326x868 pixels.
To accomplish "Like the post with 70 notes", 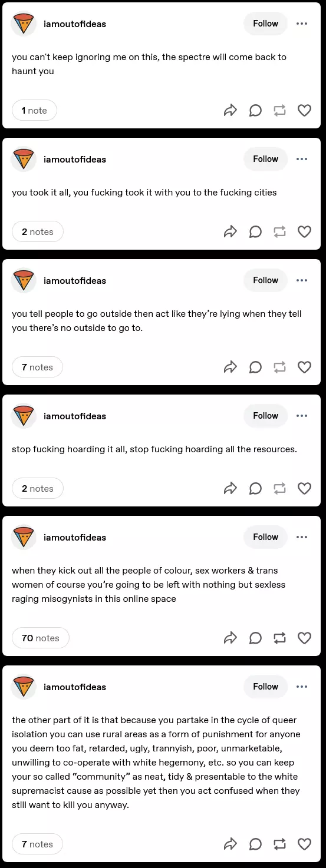I will click(x=304, y=638).
